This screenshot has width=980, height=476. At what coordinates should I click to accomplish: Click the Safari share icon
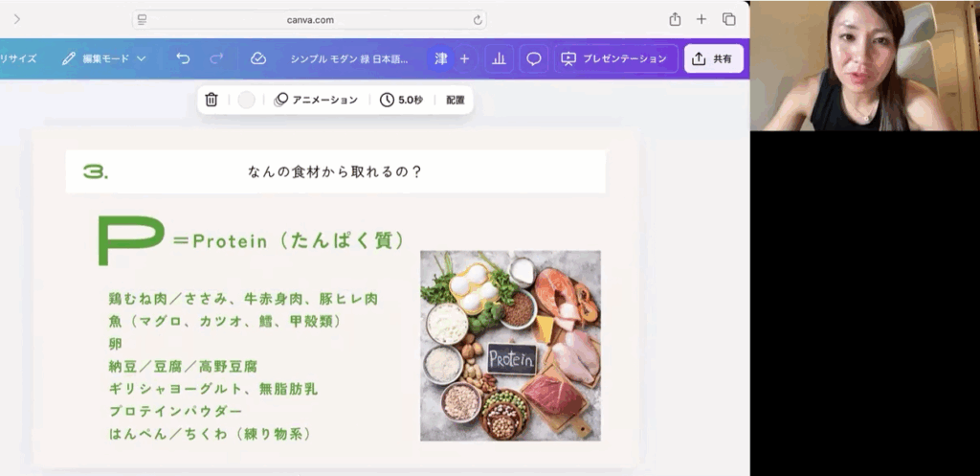(675, 19)
